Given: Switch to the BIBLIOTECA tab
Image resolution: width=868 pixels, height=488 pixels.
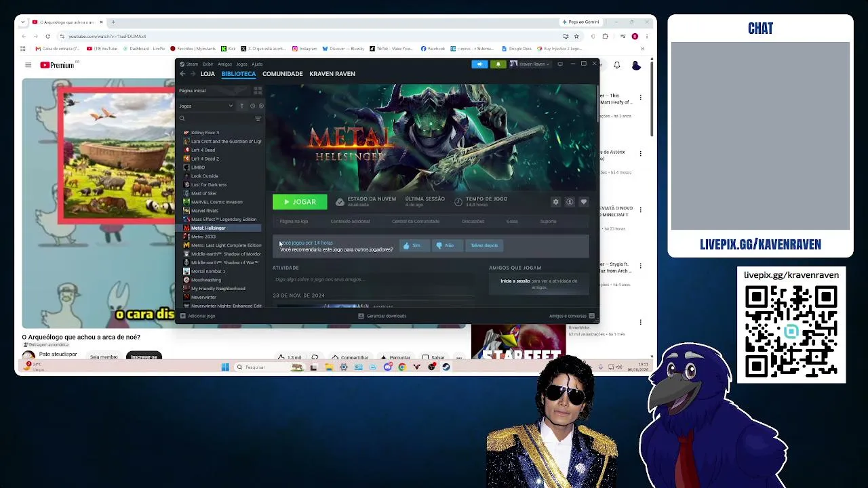Looking at the screenshot, I should tap(239, 74).
